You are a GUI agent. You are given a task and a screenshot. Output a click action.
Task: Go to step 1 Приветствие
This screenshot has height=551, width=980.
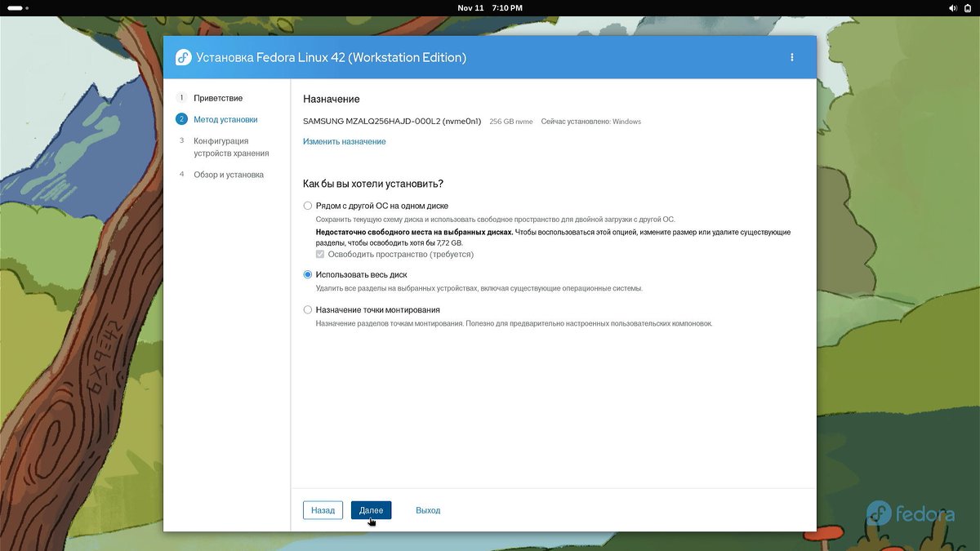coord(217,98)
